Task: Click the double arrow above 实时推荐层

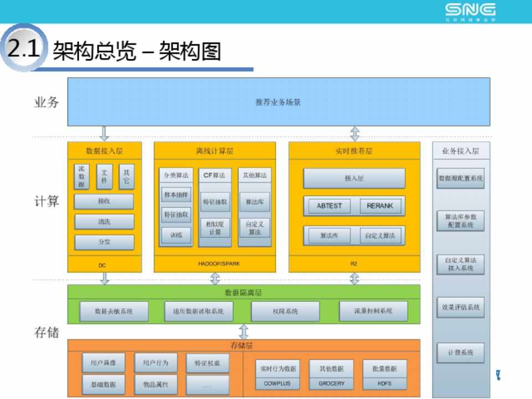Action: coord(355,134)
